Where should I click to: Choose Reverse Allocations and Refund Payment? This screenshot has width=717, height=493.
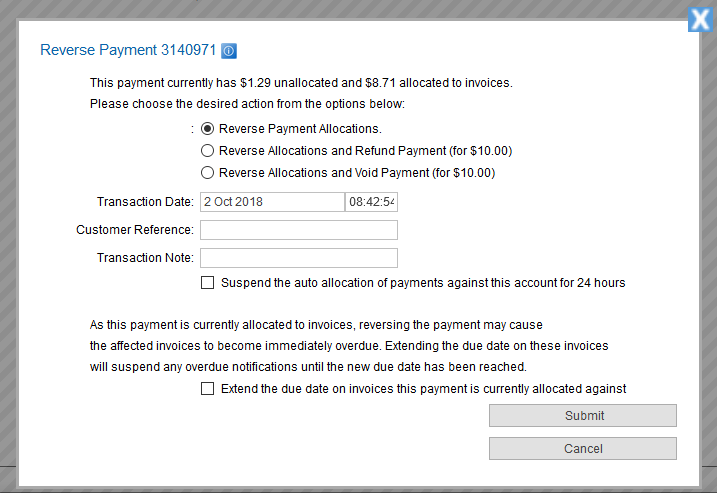point(208,151)
